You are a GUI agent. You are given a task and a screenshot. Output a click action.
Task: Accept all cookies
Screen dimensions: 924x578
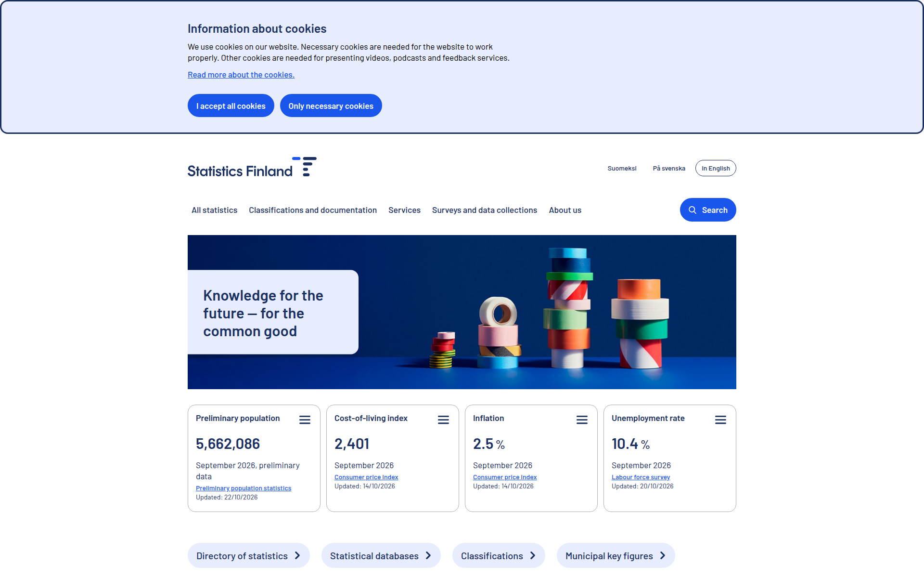coord(231,105)
